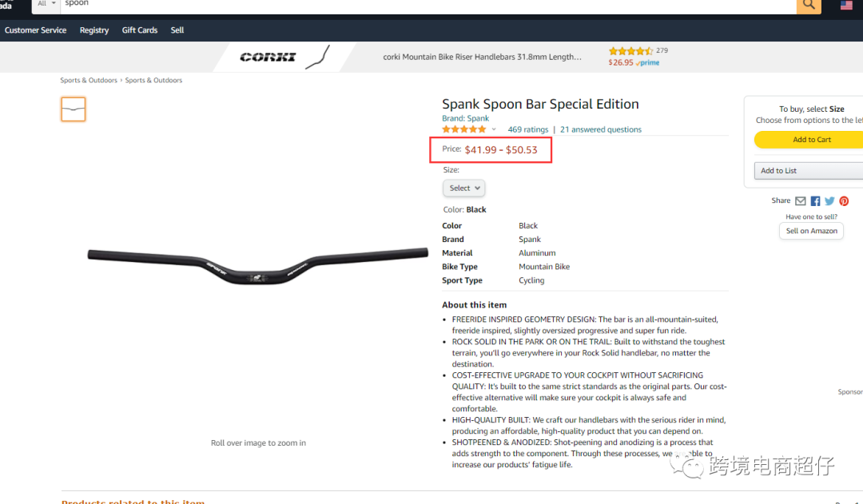Share the product on Facebook
This screenshot has height=504, width=863.
click(815, 200)
